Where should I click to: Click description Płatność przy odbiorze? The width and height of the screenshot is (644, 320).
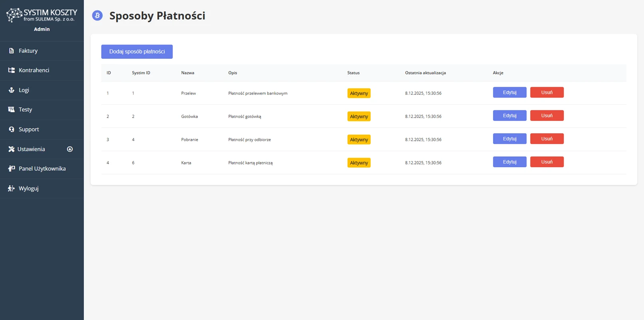(249, 140)
